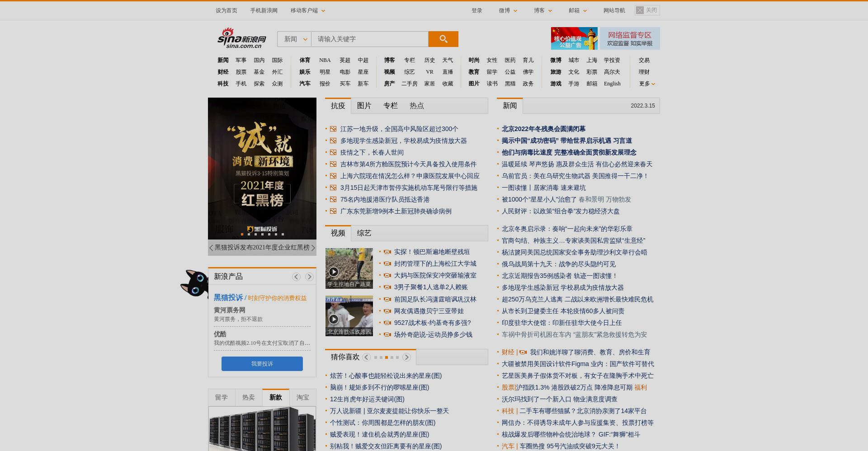This screenshot has width=868, height=451.
Task: Click next arrow in 猜你喜欢 section
Action: coord(406,357)
